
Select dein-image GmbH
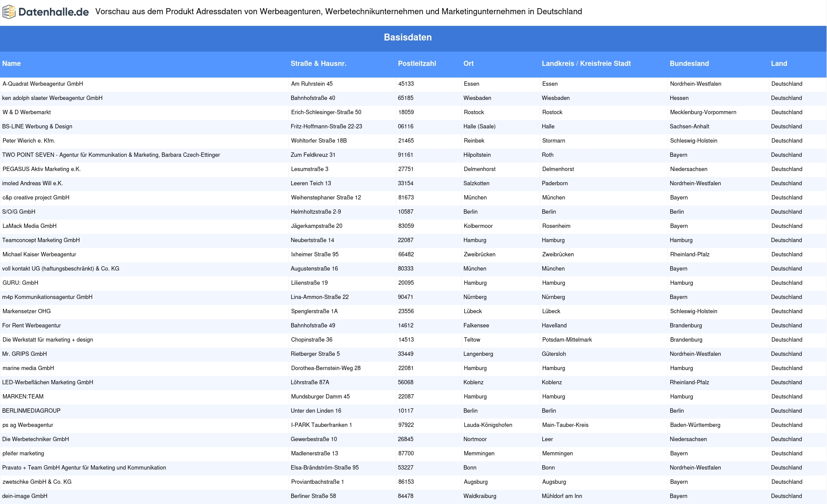pyautogui.click(x=25, y=496)
